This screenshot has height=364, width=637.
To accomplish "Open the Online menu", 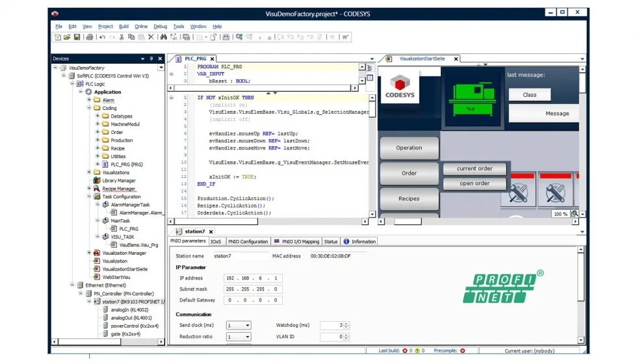I will pyautogui.click(x=141, y=27).
